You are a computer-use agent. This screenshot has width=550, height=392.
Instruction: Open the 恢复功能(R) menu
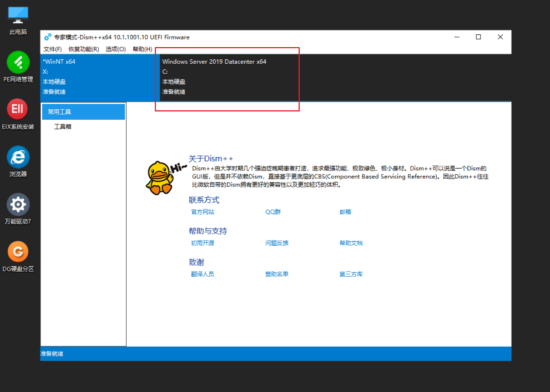[x=83, y=49]
